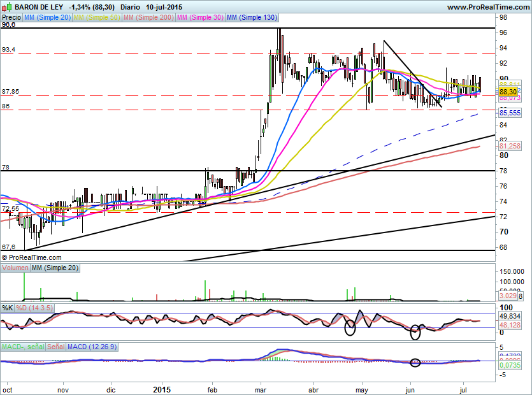Select the %D (14 3 5) stochastic label
Image resolution: width=532 pixels, height=395 pixels.
point(34,308)
